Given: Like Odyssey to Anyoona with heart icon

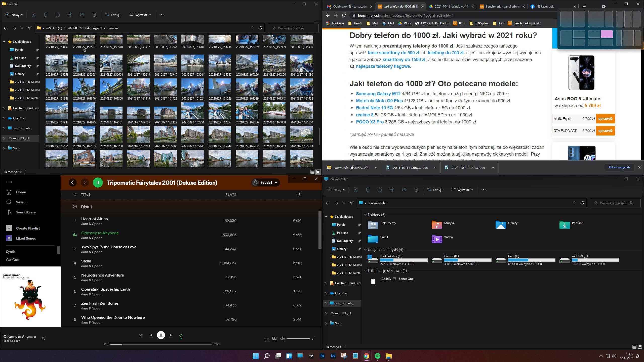Looking at the screenshot, I should click(44, 338).
